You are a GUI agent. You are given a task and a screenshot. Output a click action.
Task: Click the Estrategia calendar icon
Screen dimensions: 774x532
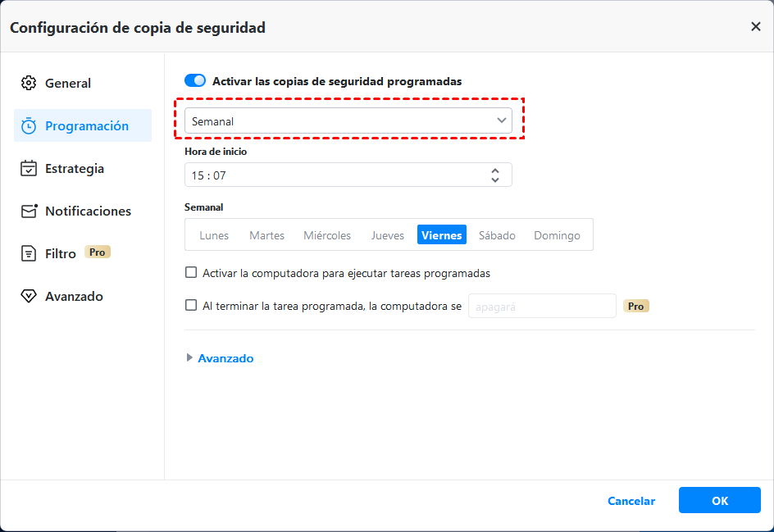click(29, 168)
